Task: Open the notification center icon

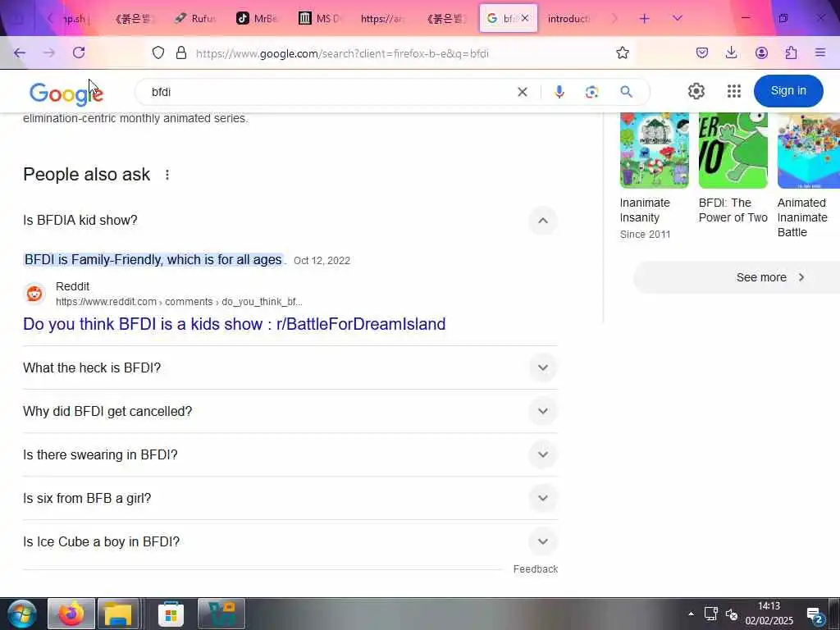Action: (x=815, y=615)
